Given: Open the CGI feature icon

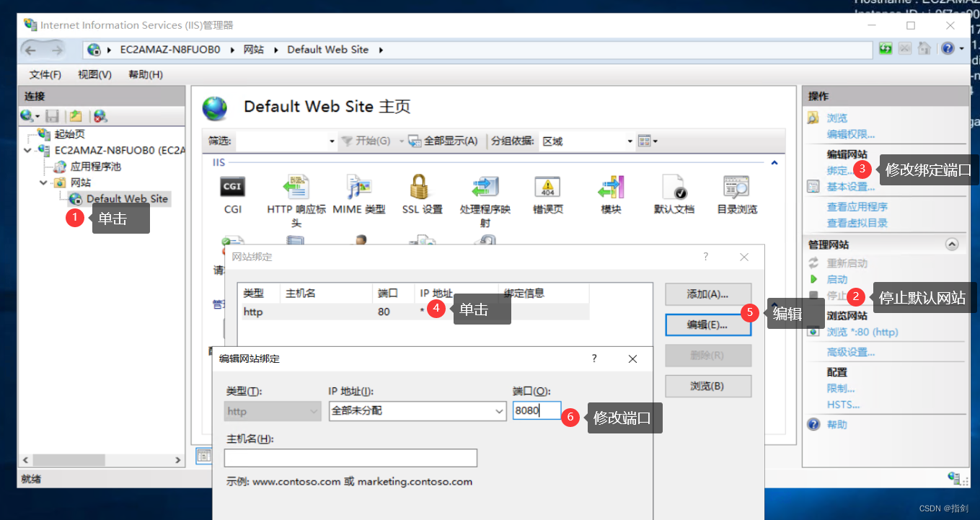Looking at the screenshot, I should point(232,187).
